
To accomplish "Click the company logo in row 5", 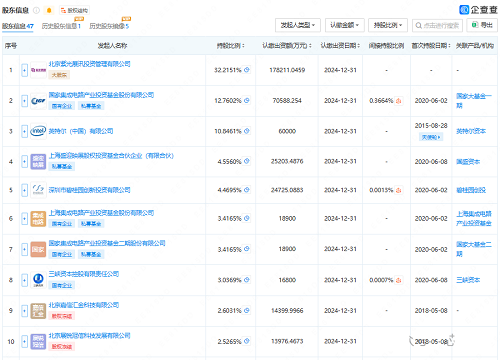I will [x=38, y=190].
